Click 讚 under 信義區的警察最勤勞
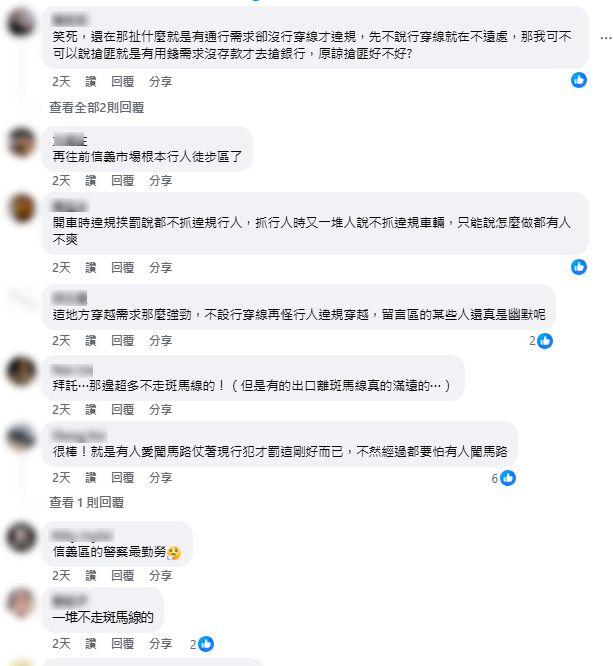The image size is (613, 666). point(90,576)
